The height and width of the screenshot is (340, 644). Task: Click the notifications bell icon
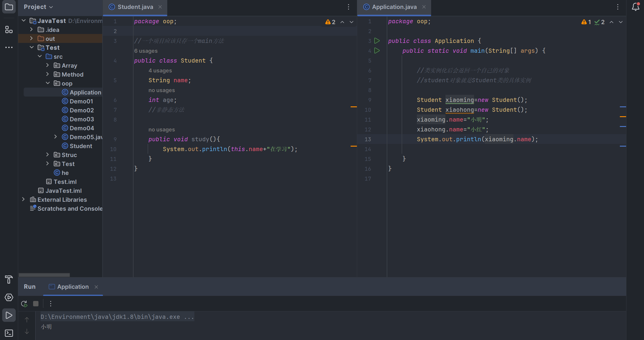click(x=635, y=7)
